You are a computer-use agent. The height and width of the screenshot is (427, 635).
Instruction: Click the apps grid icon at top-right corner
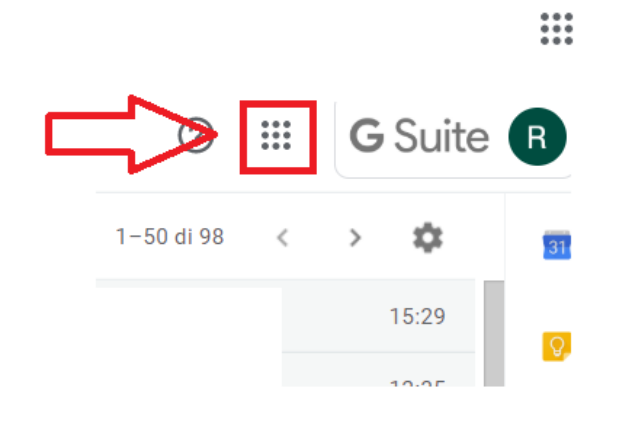pyautogui.click(x=556, y=29)
